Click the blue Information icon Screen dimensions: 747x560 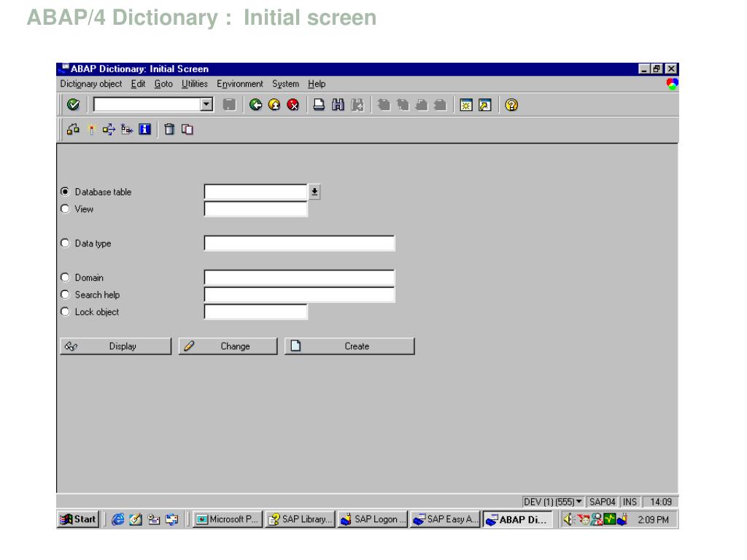click(145, 129)
